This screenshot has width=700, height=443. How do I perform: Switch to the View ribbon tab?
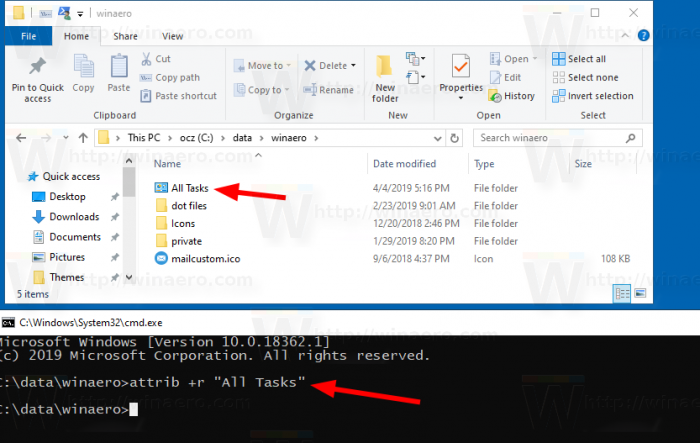point(172,36)
